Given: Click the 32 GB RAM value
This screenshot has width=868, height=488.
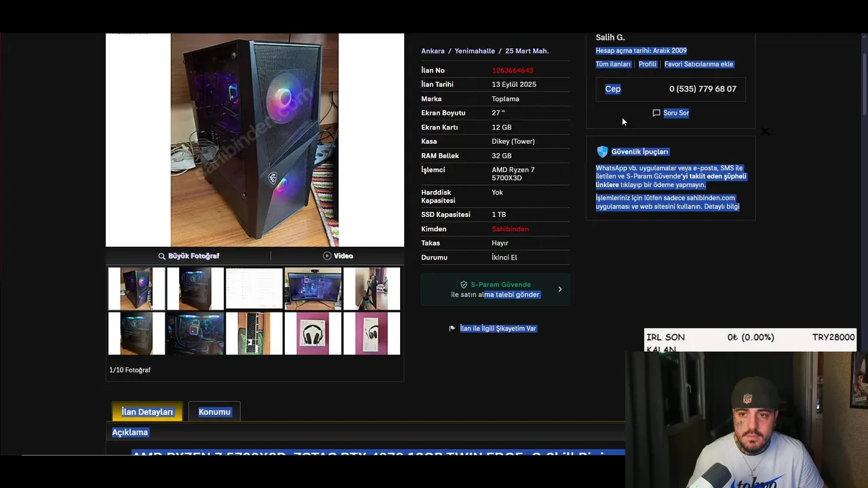Looking at the screenshot, I should 502,156.
